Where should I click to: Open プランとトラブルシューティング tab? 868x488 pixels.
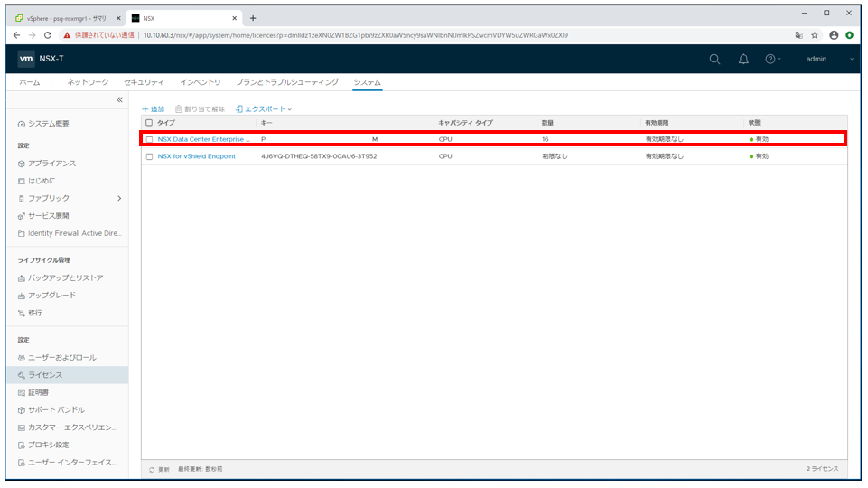286,82
